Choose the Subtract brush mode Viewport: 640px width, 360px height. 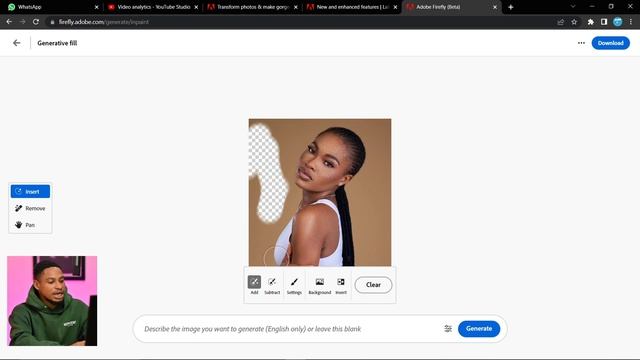click(272, 284)
